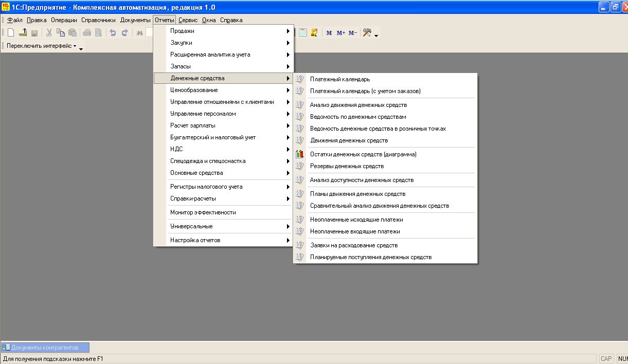
Task: Choose Монитор эффективности menu item
Action: click(203, 212)
